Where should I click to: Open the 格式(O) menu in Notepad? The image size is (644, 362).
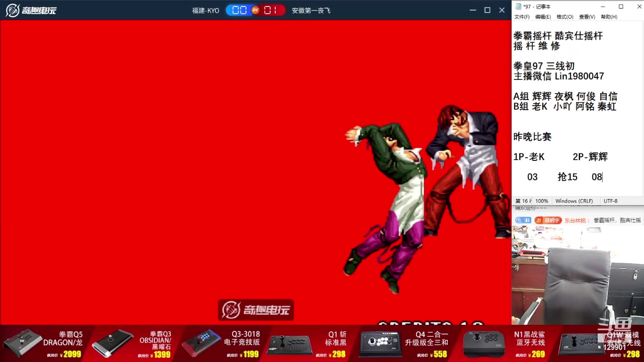click(565, 17)
